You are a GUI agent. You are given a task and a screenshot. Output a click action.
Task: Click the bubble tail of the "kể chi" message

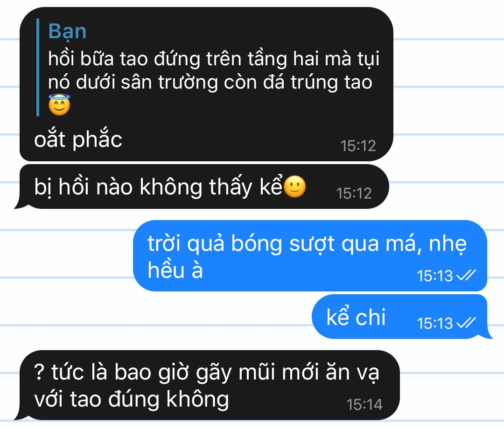click(x=488, y=334)
